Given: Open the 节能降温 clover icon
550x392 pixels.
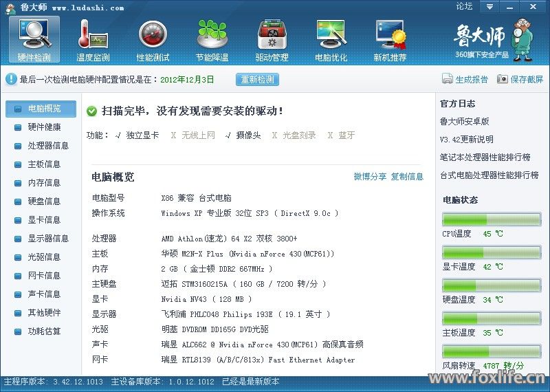Looking at the screenshot, I should tap(212, 33).
